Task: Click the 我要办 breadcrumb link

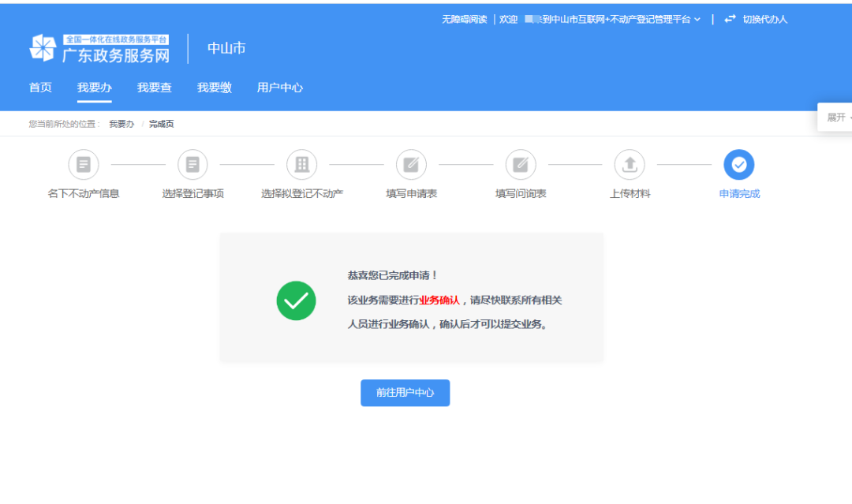Action: click(x=121, y=123)
